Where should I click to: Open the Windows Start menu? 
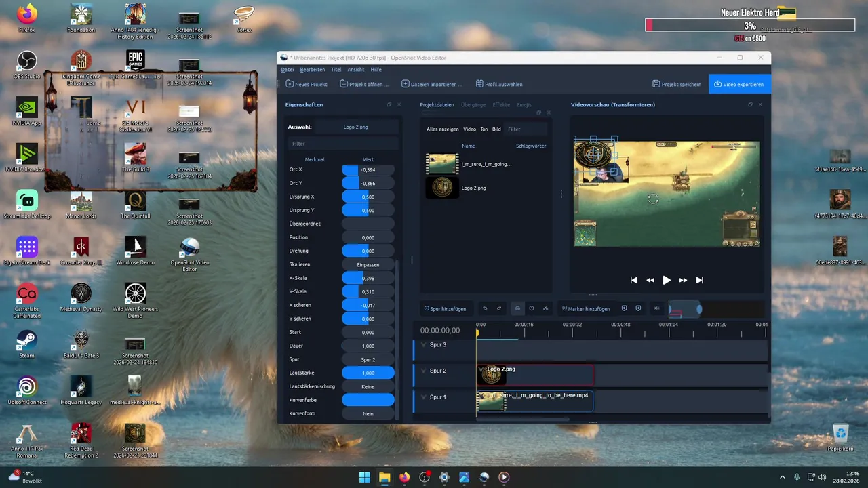[364, 477]
